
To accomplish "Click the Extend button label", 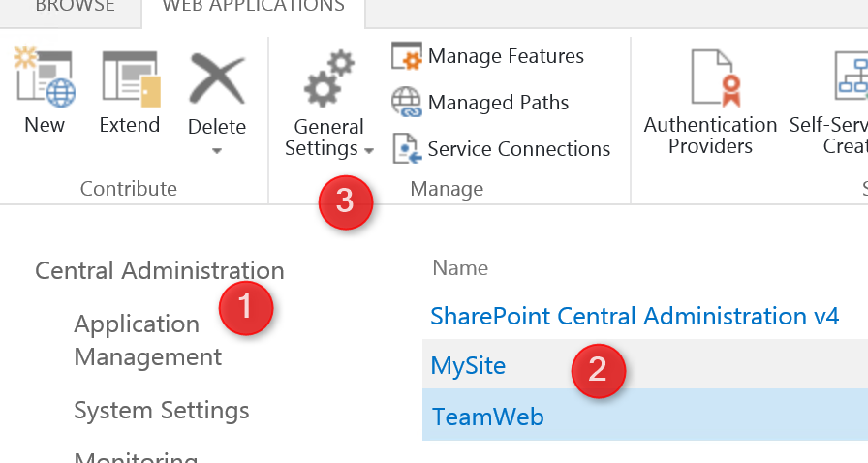I will (130, 125).
